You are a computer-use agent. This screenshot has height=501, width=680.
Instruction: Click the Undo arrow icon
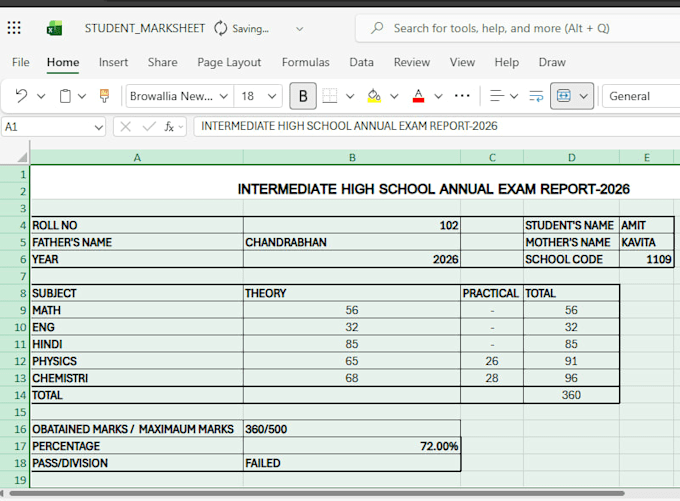pyautogui.click(x=21, y=95)
